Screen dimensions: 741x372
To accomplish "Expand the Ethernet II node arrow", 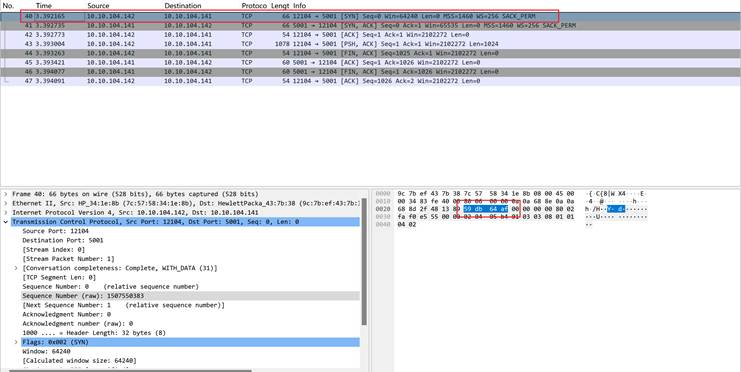I will click(6, 203).
